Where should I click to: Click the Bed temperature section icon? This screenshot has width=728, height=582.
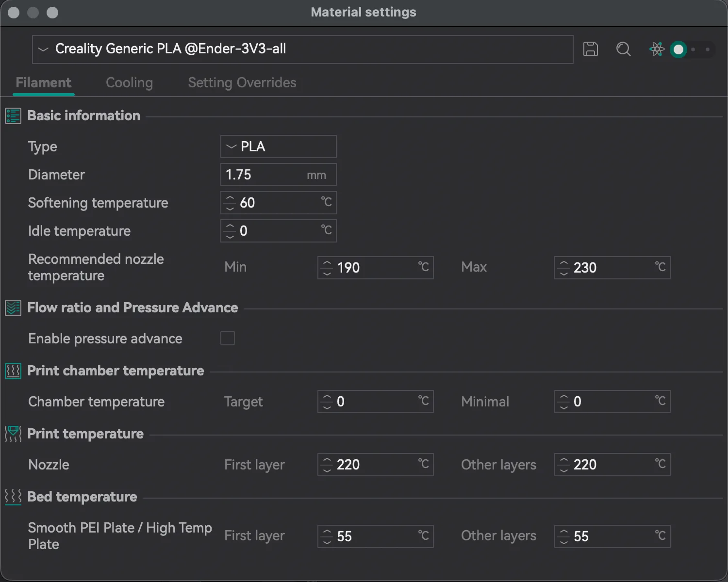[x=13, y=497]
